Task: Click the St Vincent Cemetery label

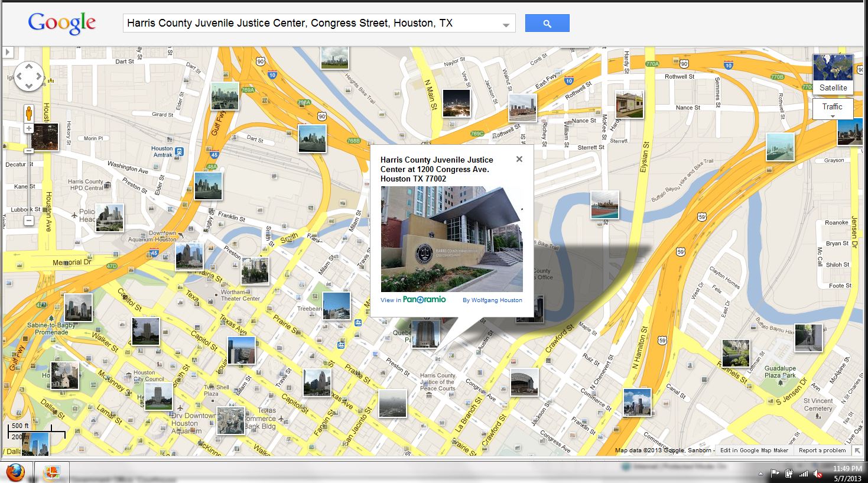Action: tap(818, 404)
